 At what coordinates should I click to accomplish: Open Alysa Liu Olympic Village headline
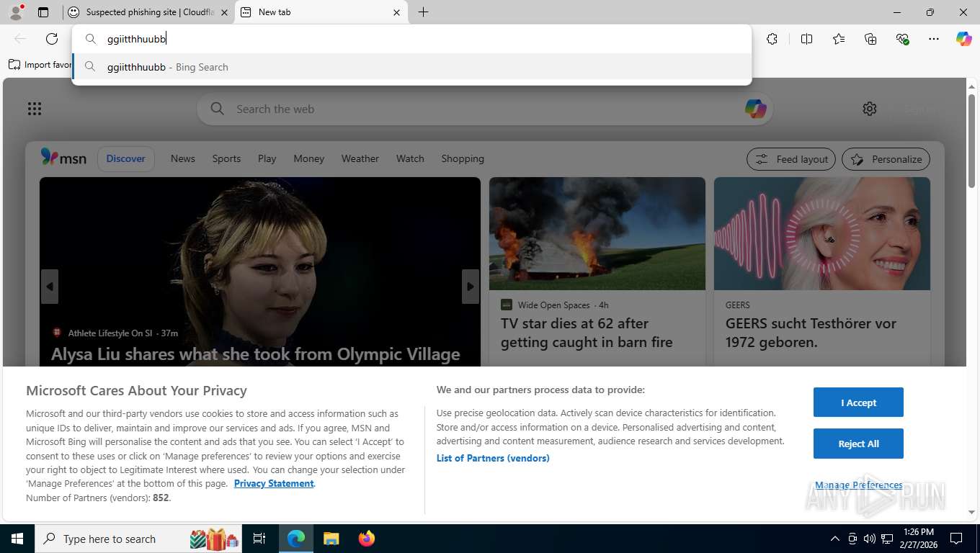point(255,354)
